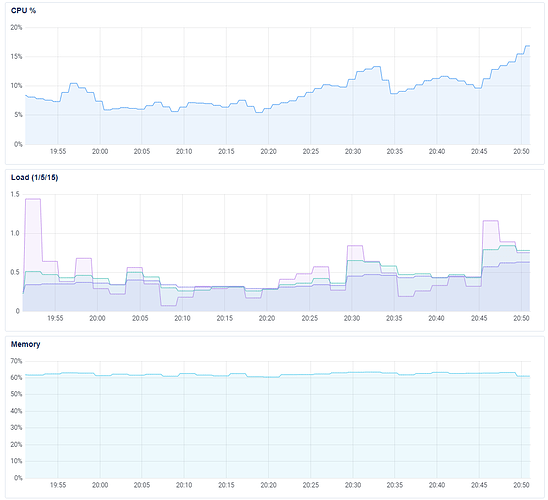The width and height of the screenshot is (548, 500).
Task: Click the 60% label on Memory axis
Action: click(16, 378)
